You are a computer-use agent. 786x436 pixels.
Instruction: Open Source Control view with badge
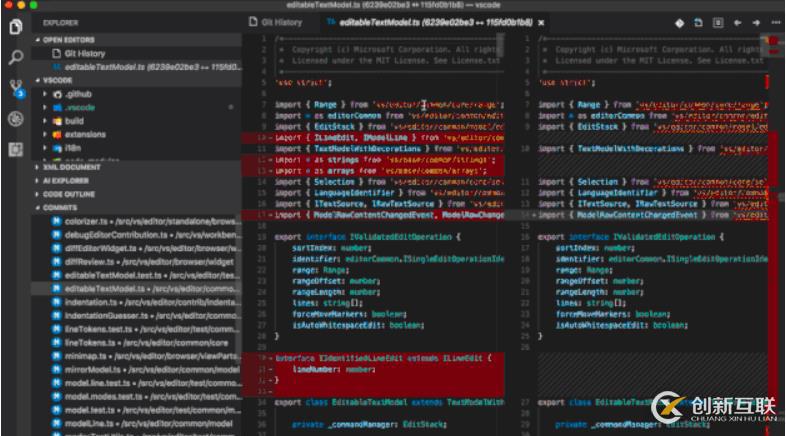click(x=17, y=89)
